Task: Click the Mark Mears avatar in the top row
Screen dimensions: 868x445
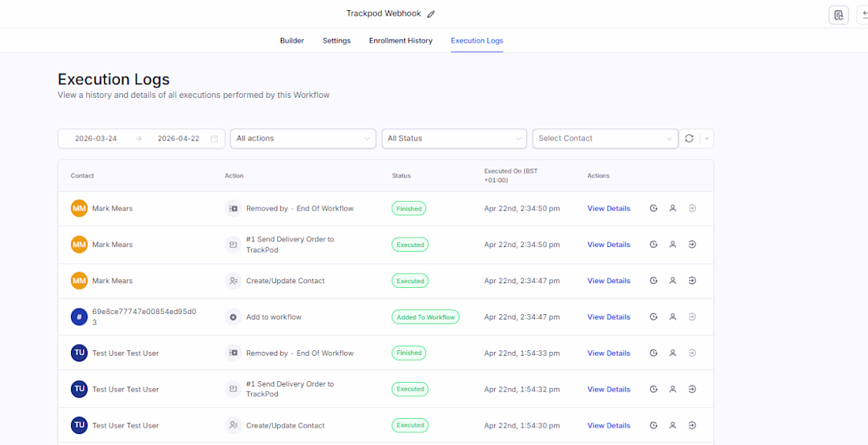Action: (x=79, y=208)
